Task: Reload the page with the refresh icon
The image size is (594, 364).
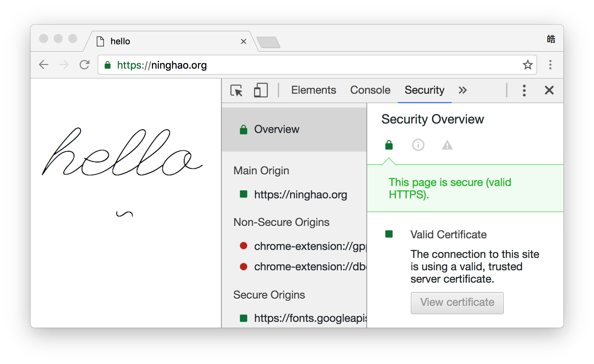Action: coord(85,65)
